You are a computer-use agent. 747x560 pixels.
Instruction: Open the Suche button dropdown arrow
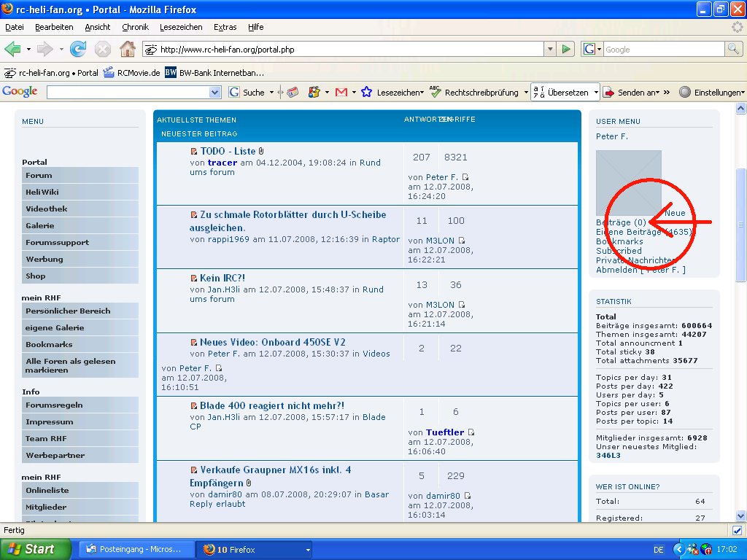271,93
